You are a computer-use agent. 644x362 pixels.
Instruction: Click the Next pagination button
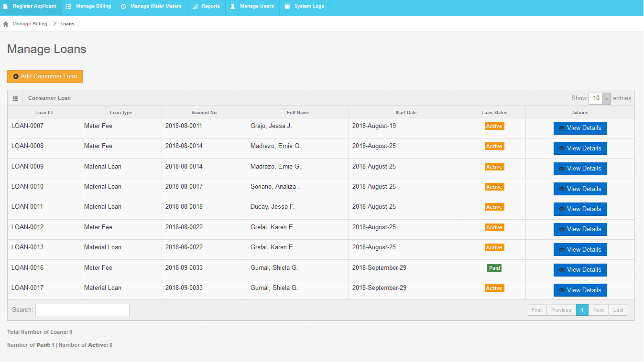coord(599,310)
